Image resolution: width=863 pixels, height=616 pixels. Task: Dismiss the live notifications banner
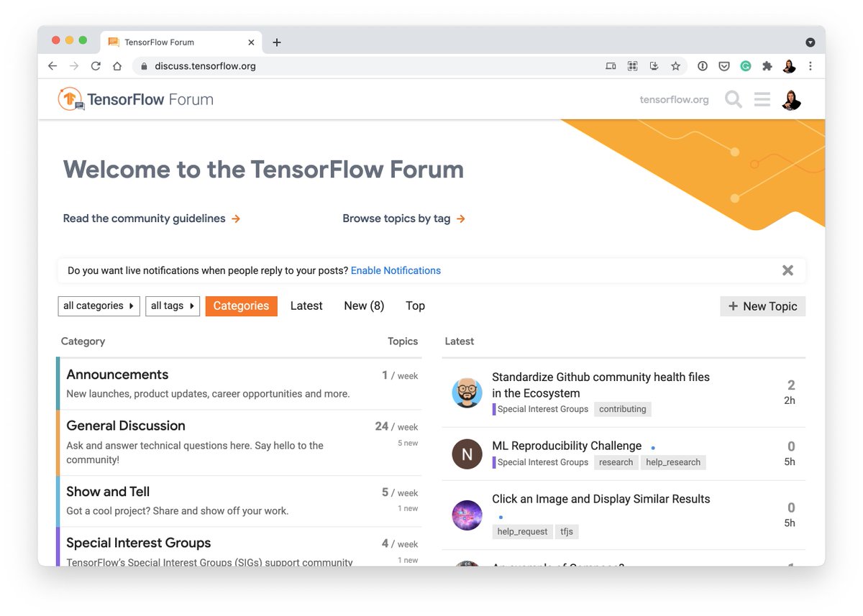pos(787,270)
